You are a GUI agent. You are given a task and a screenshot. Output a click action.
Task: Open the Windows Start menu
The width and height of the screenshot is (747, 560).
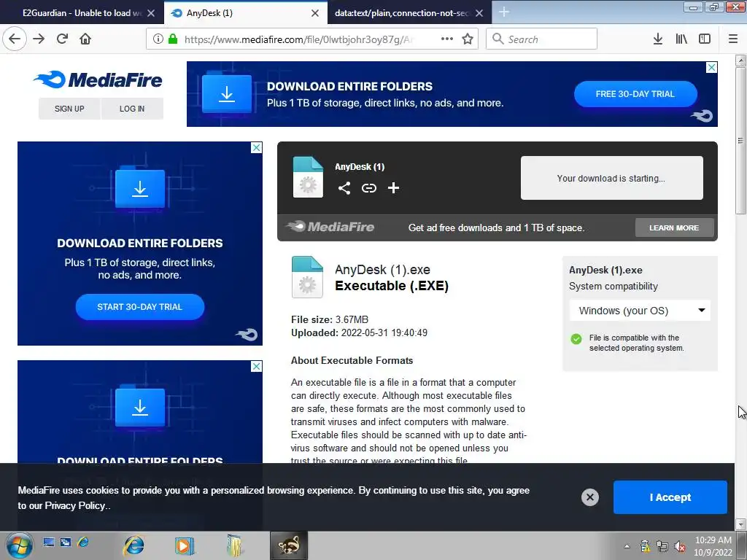coord(20,545)
